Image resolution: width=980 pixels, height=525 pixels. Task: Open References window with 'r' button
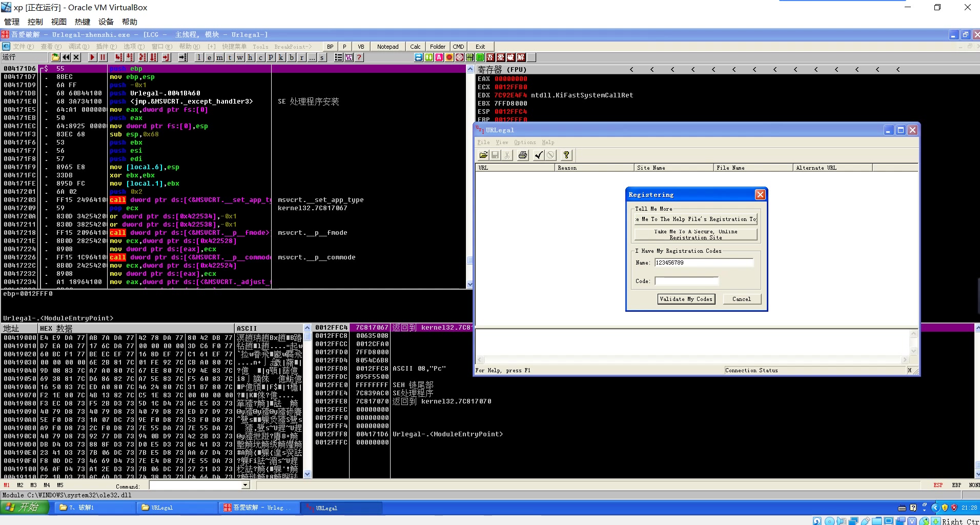pyautogui.click(x=302, y=57)
